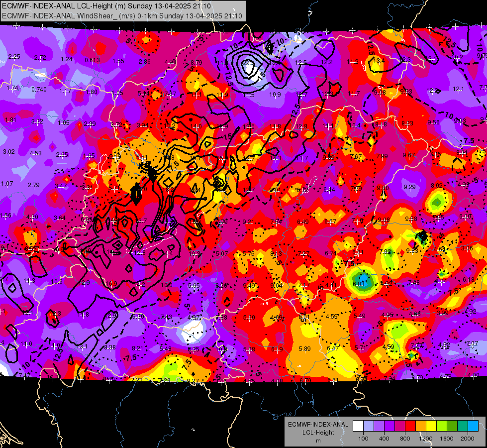Screen dimensions: 487x448
Task: Click the 7.07 wind shear value
Action: pyautogui.click(x=473, y=343)
